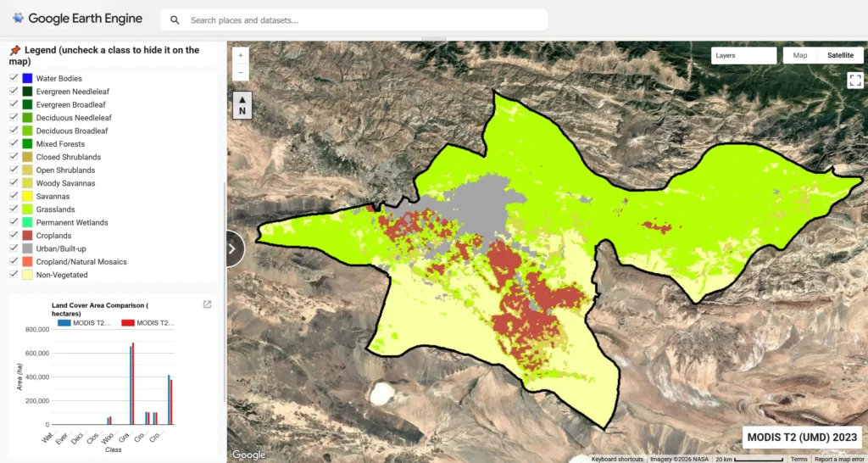Screen dimensions: 868x463
Task: Click the tall Grasslands bar in chart
Action: (131, 384)
